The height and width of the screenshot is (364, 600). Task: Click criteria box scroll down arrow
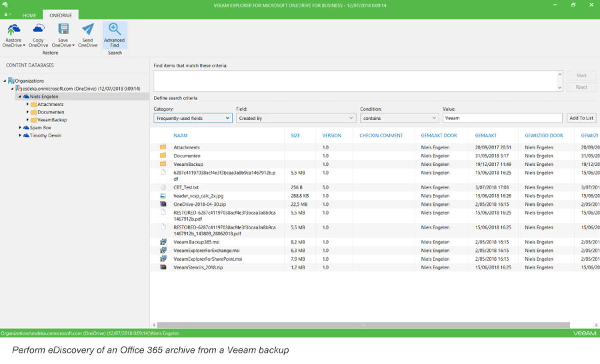(x=560, y=87)
